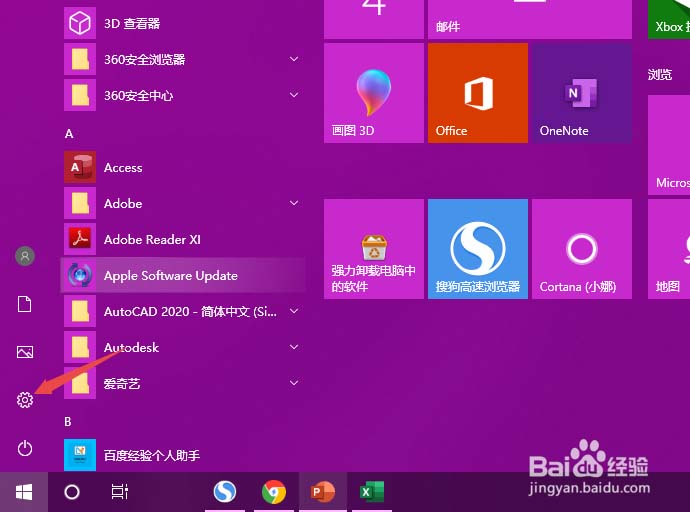Expand the 360安全浏览器 folder chevron

(x=294, y=59)
